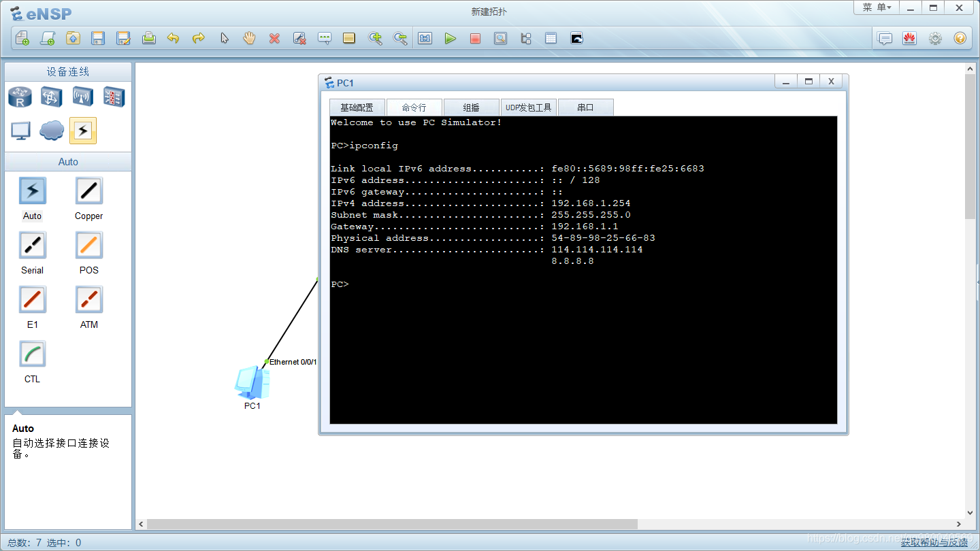Screen dimensions: 980x551
Task: Switch to 命令行 tab in PC1
Action: click(414, 107)
